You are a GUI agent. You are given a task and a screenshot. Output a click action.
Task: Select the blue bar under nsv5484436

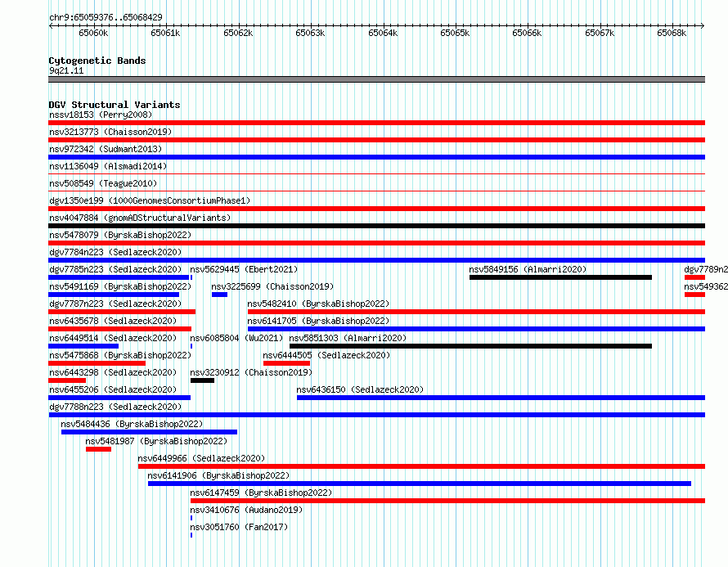(x=149, y=432)
